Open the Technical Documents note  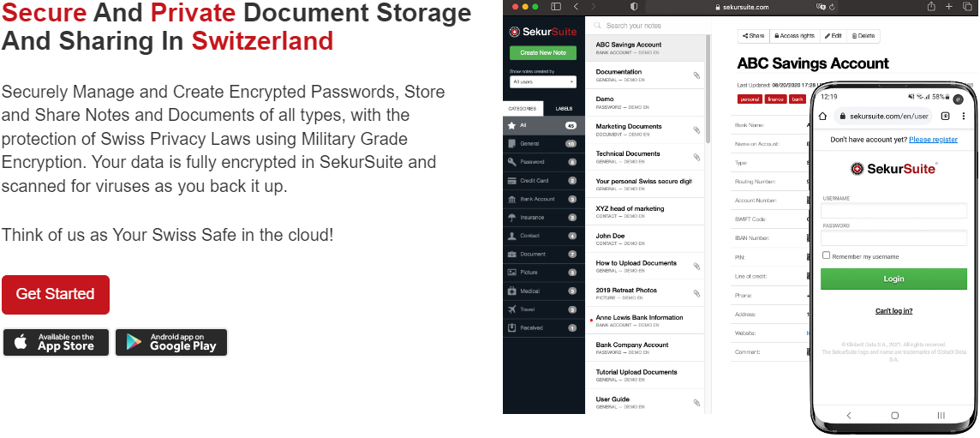click(x=645, y=156)
